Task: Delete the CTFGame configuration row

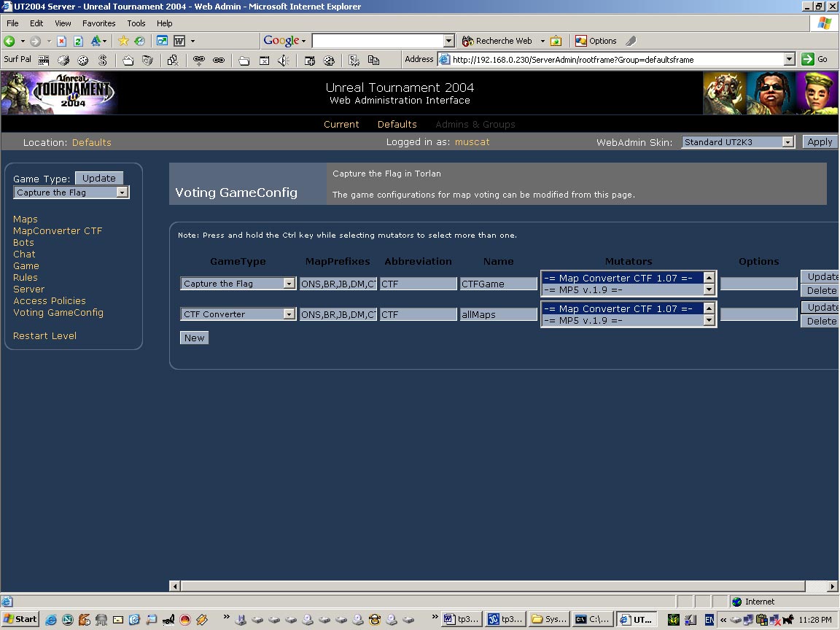Action: (821, 290)
